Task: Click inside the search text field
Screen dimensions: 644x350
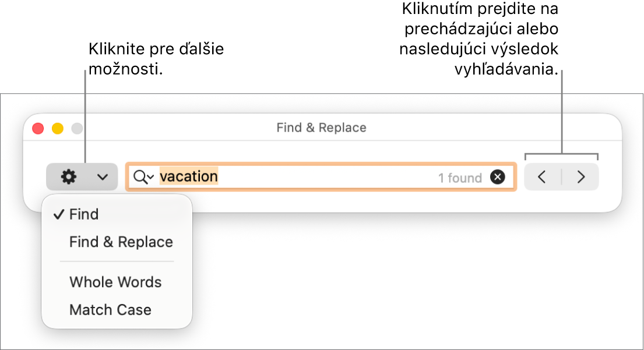Action: [326, 177]
